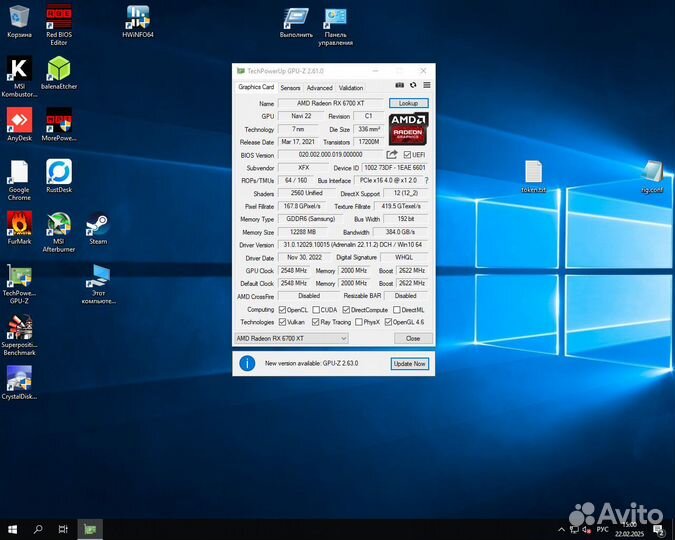Toggle the Vulkan checkbox

coord(282,322)
